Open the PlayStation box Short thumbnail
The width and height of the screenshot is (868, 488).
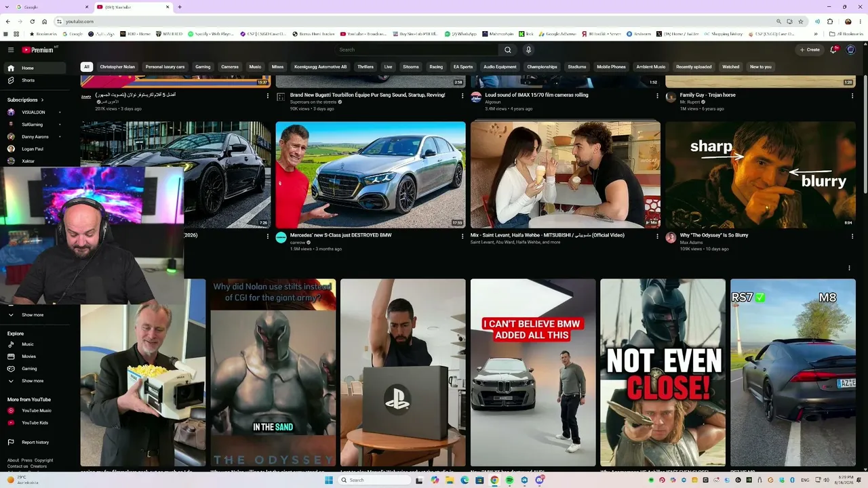(403, 373)
